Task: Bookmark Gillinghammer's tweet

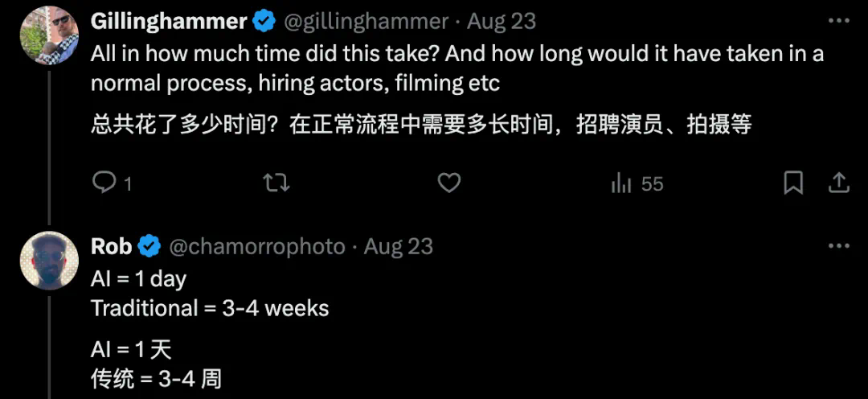Action: (793, 183)
